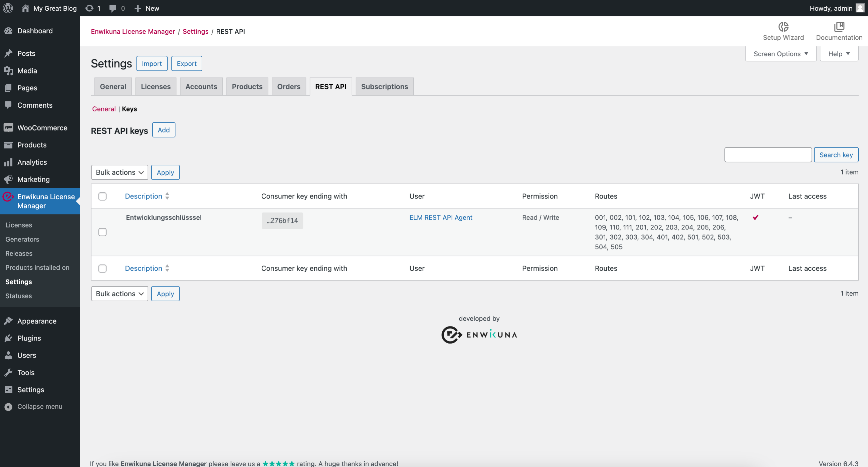Image resolution: width=868 pixels, height=467 pixels.
Task: Click the Export button
Action: click(x=187, y=63)
